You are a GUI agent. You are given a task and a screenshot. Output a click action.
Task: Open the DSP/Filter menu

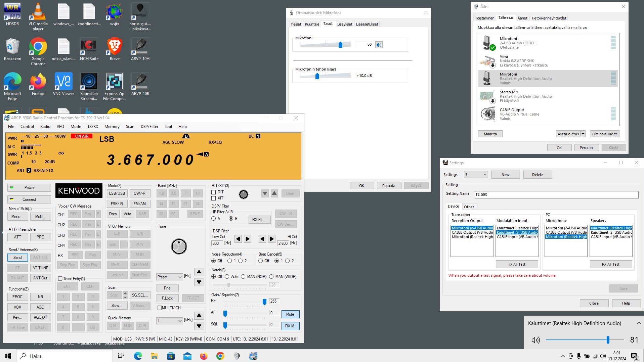tap(149, 127)
